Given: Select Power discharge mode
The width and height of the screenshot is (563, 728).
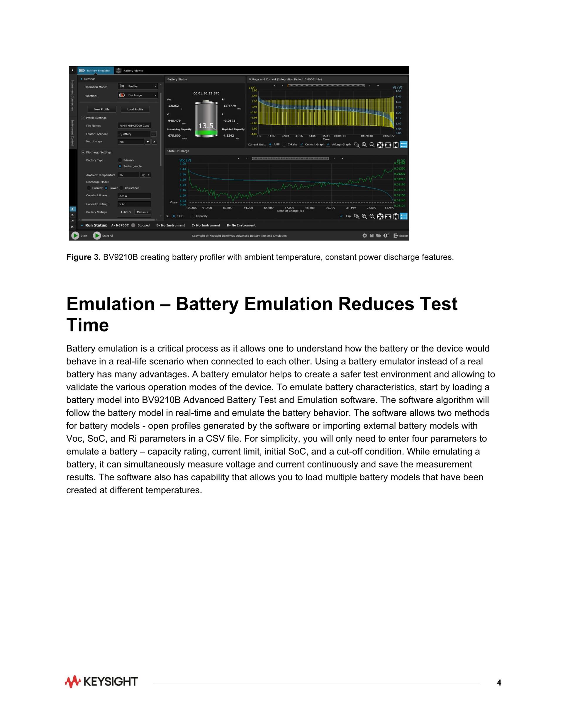Looking at the screenshot, I should [x=106, y=188].
